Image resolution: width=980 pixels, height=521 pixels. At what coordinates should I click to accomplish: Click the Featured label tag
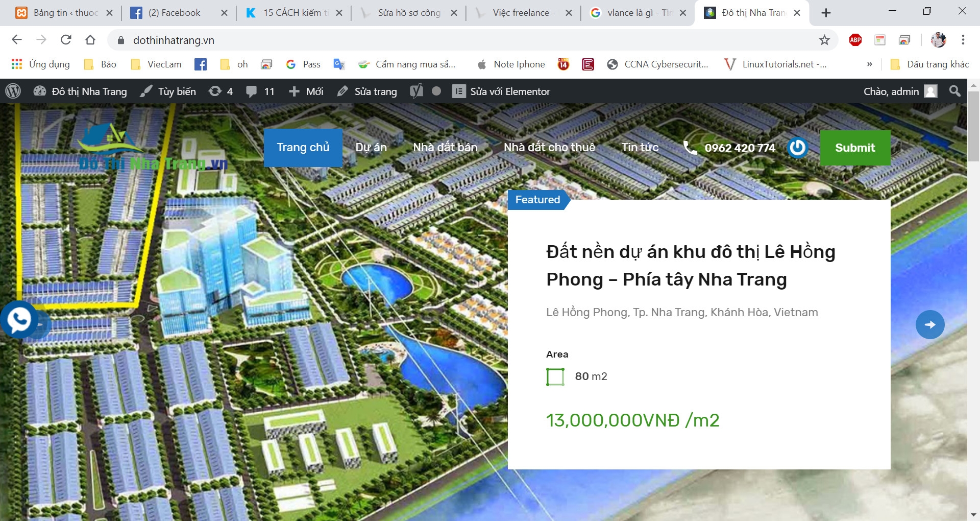click(x=538, y=200)
